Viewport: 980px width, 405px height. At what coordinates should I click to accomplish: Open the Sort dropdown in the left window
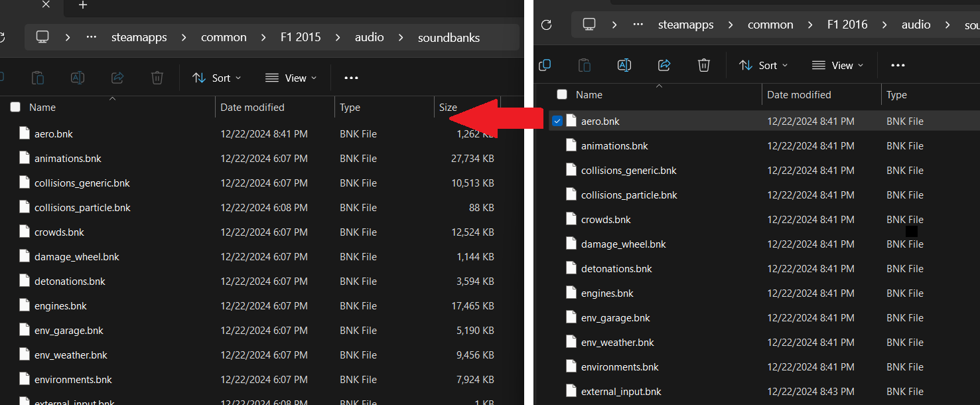point(217,78)
